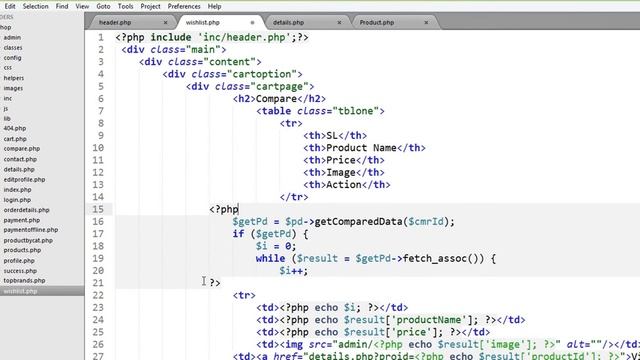
Task: Expand the helpers folder in sidebar
Action: point(14,78)
